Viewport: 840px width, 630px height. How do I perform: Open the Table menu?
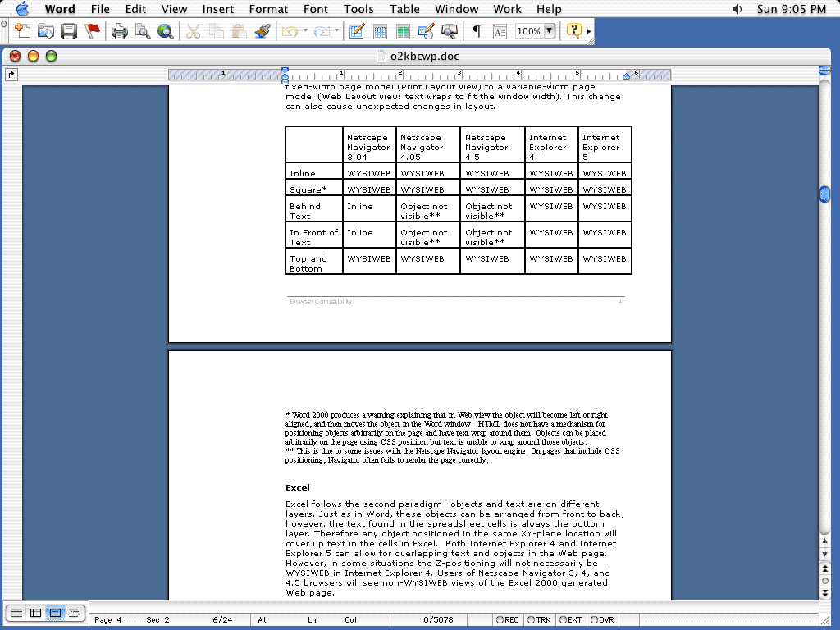[x=404, y=9]
